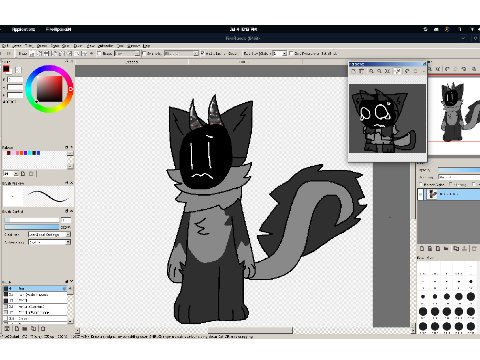Open the overflow arrow of the Reference window toolbar
This screenshot has height=360, width=480.
(423, 71)
